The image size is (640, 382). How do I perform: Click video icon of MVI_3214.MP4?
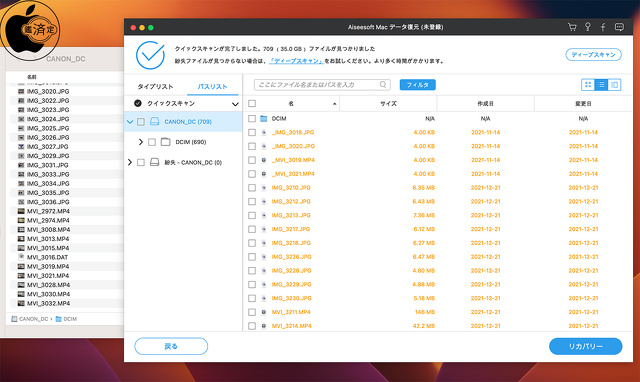tap(264, 326)
